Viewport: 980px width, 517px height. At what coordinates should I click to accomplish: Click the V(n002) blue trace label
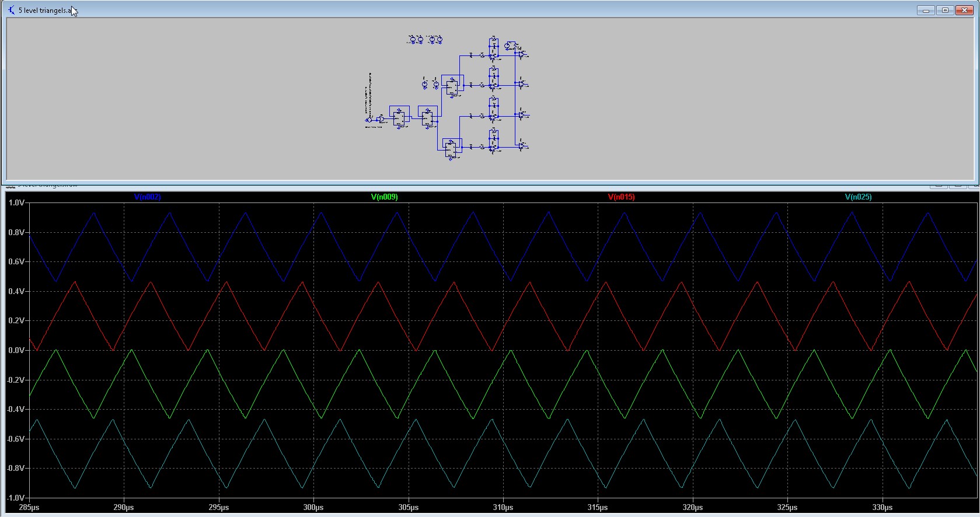coord(147,197)
